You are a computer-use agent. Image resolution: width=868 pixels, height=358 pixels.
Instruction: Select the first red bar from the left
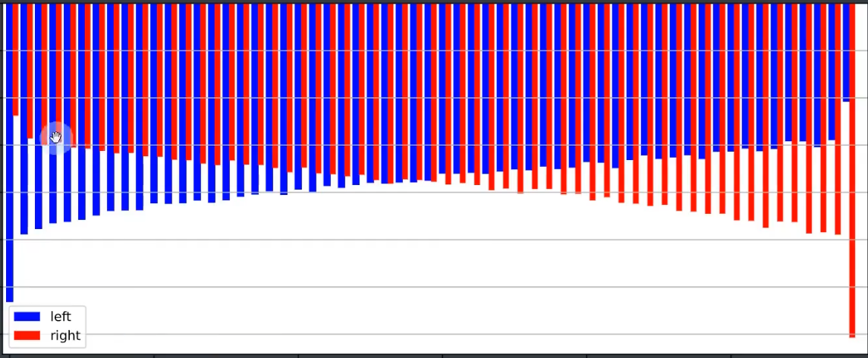pyautogui.click(x=16, y=59)
